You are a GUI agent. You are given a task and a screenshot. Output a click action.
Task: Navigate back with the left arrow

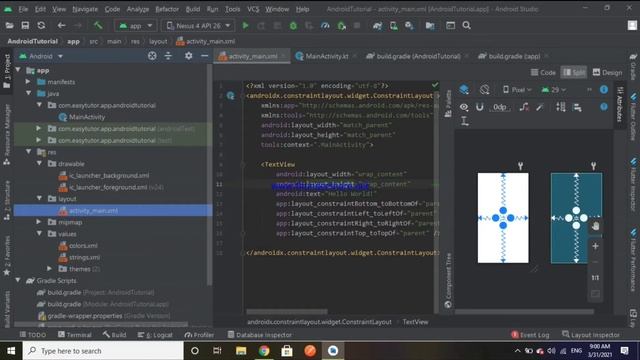click(x=61, y=26)
